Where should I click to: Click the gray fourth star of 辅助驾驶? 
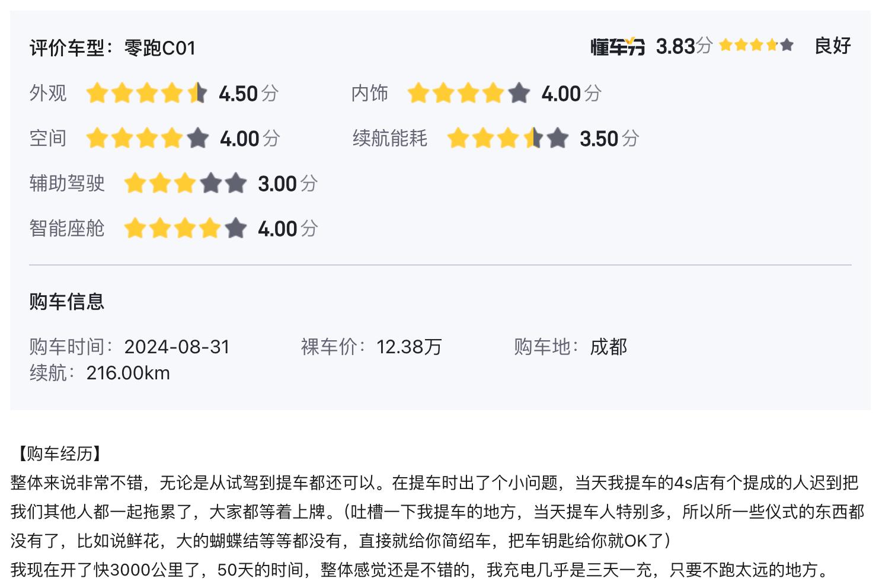(210, 183)
